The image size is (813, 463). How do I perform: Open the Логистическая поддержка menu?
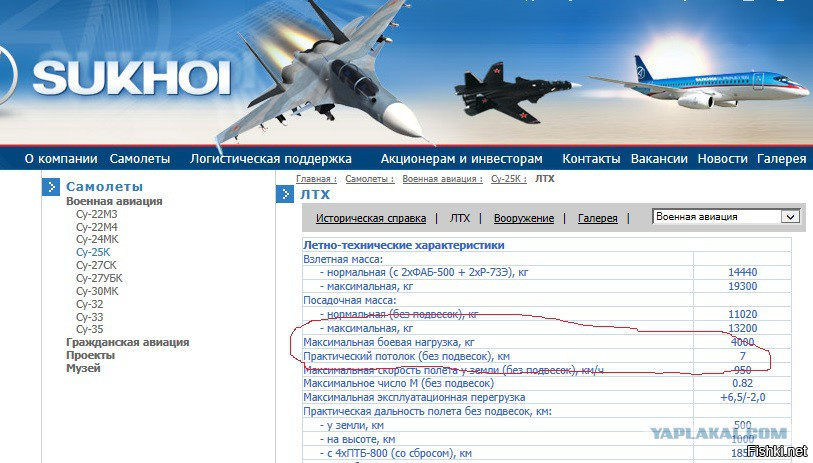(271, 159)
